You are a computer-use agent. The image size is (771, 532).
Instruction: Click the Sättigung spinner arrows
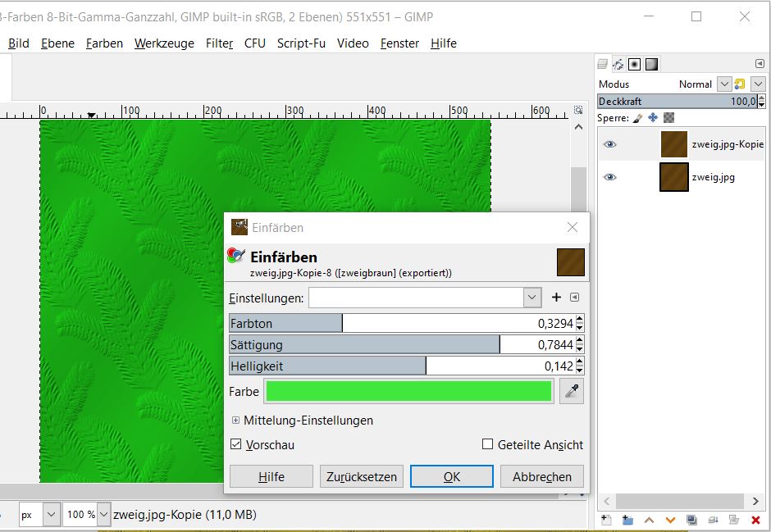click(580, 344)
